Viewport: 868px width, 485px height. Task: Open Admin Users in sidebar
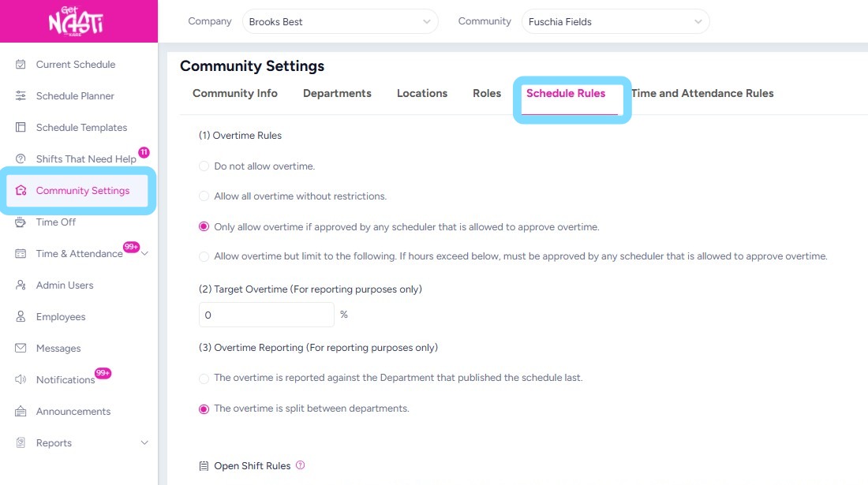(65, 285)
